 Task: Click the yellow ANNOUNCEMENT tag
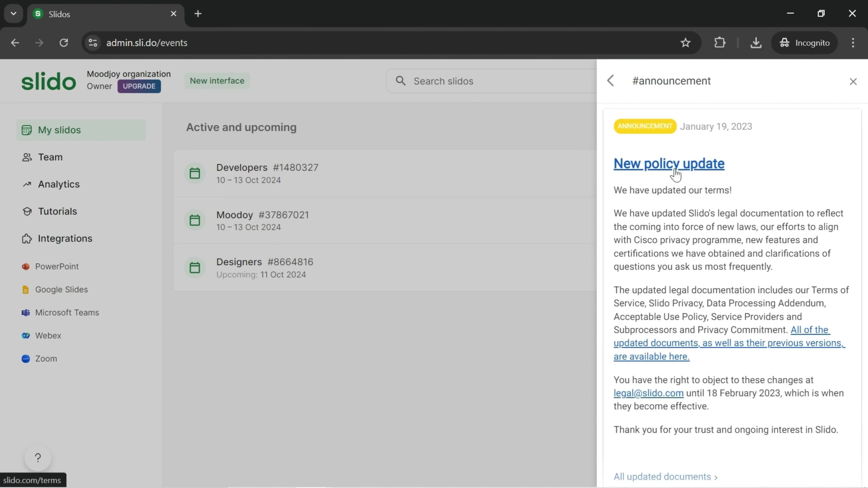645,126
